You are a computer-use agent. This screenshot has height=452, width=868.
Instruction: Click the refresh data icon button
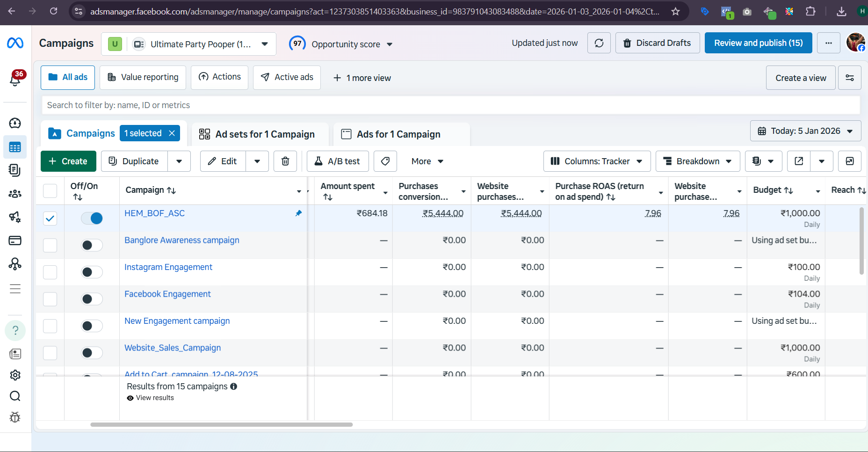point(599,43)
